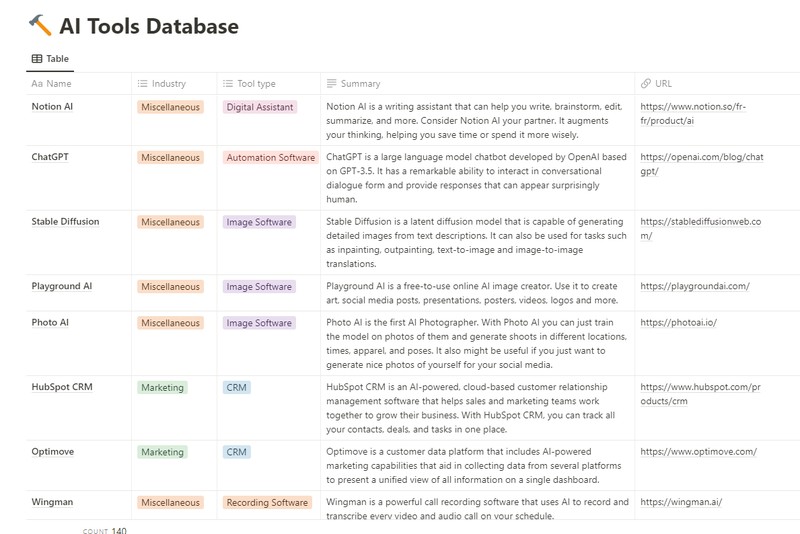Click the Summary column text icon

click(x=330, y=84)
